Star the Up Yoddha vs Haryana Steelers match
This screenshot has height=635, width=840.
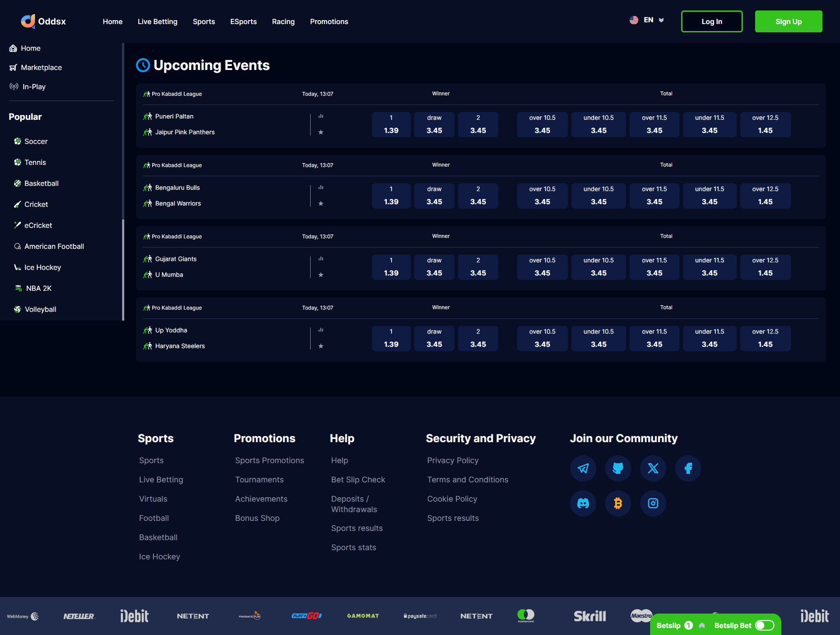(x=321, y=346)
